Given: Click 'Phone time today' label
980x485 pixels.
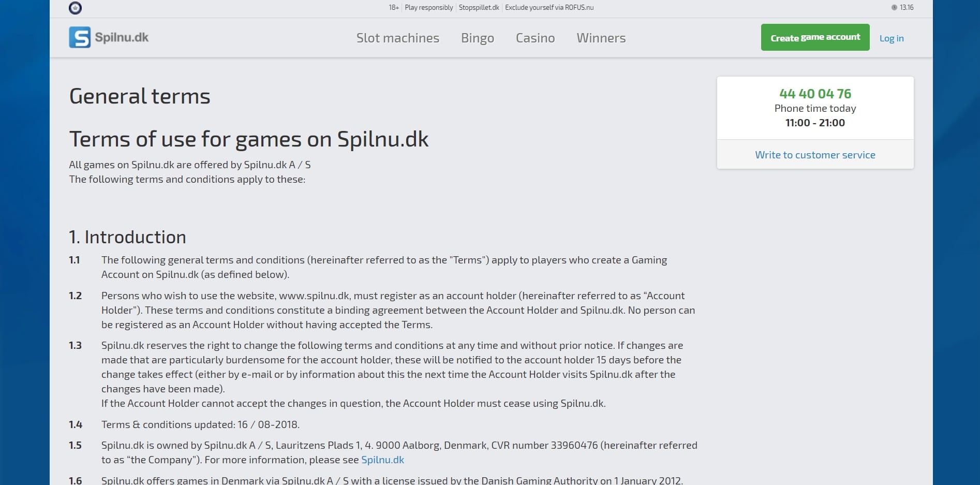Looking at the screenshot, I should tap(815, 108).
